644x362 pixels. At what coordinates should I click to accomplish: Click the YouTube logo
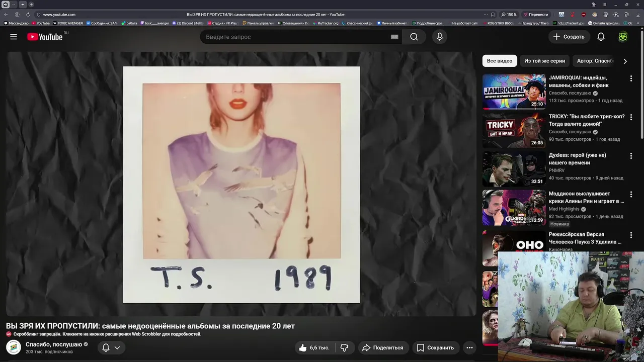pyautogui.click(x=45, y=37)
